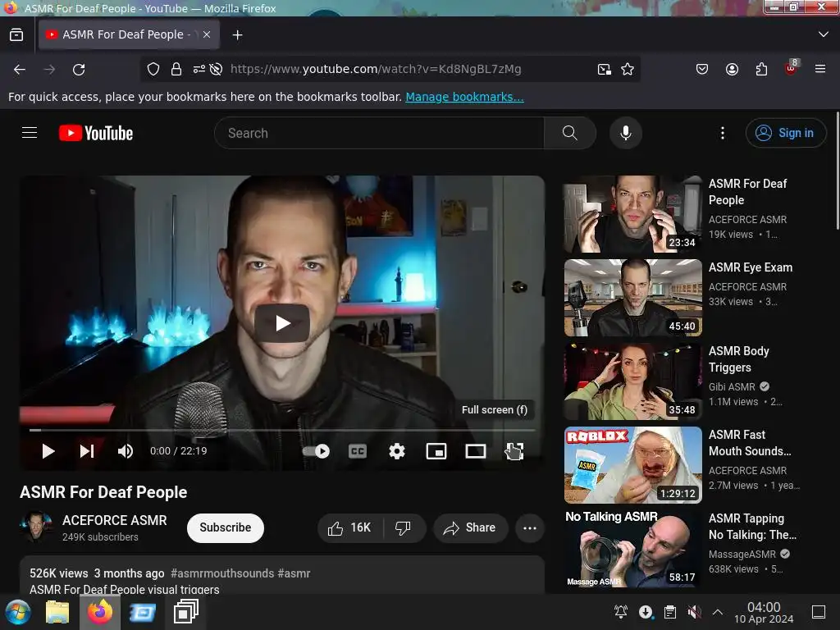Open Firefox tracking protection shield
Viewport: 840px width, 630px height.
[153, 69]
